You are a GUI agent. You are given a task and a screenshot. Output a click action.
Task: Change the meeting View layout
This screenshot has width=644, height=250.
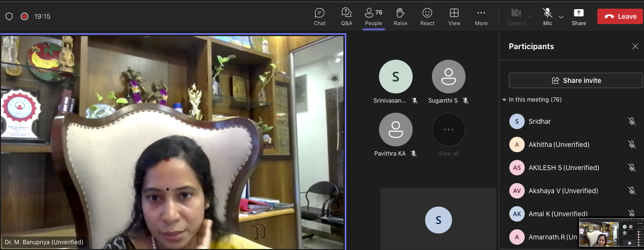(x=454, y=16)
